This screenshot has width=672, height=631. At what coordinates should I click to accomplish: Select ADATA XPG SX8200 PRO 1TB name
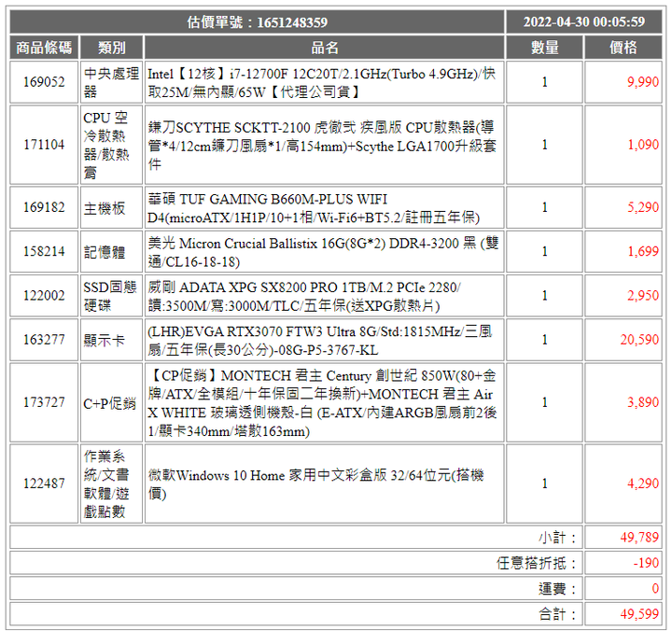coord(304,297)
